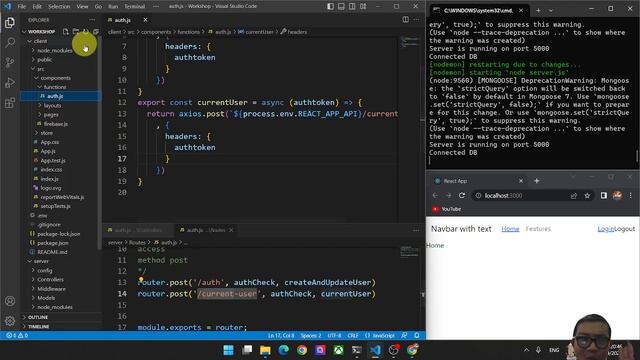Open Microsoft Edge from taskbar

coord(284,350)
